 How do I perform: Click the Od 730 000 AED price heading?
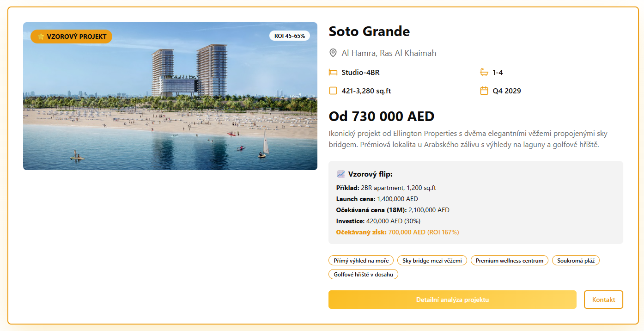(x=382, y=116)
